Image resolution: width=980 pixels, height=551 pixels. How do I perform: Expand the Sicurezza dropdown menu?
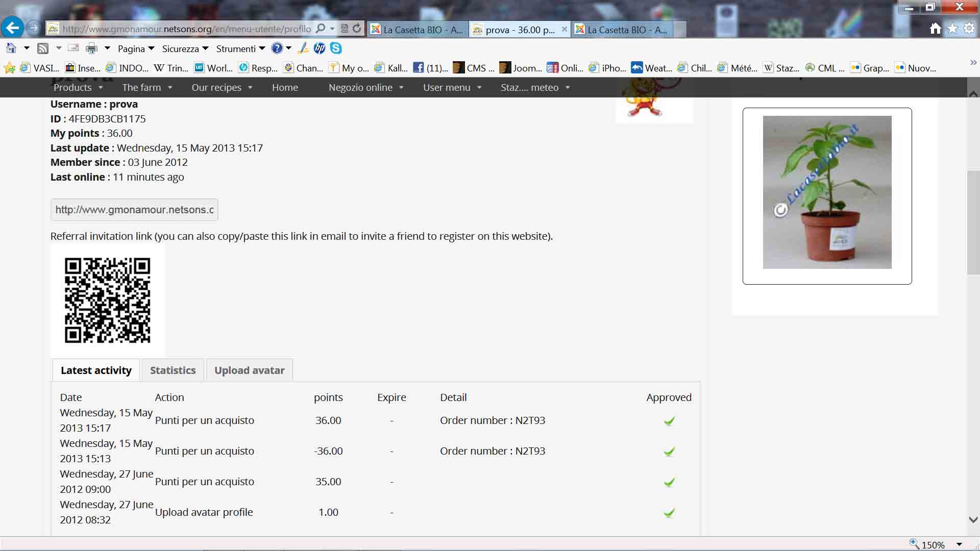tap(185, 49)
